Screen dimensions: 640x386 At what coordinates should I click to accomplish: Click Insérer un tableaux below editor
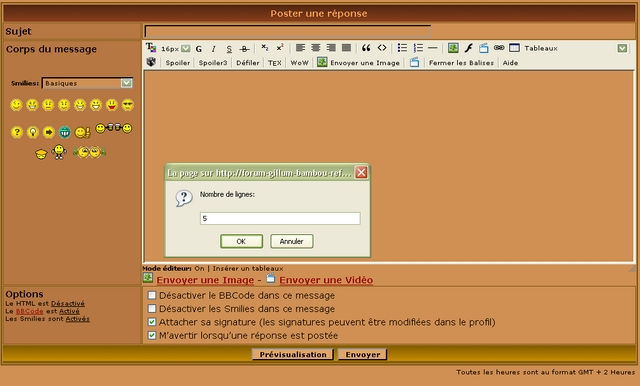248,268
